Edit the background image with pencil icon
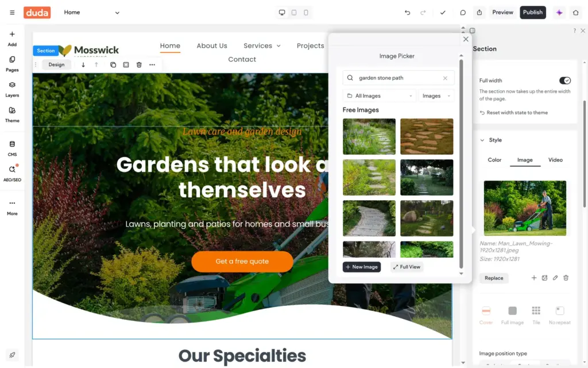Viewport: 588px width, 368px height. tap(555, 278)
